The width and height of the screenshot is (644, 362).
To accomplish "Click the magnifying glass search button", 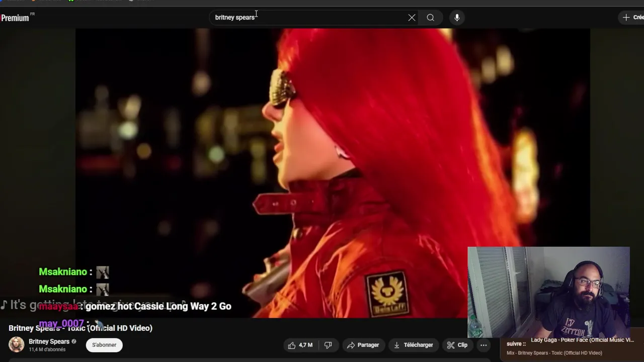I will [431, 18].
